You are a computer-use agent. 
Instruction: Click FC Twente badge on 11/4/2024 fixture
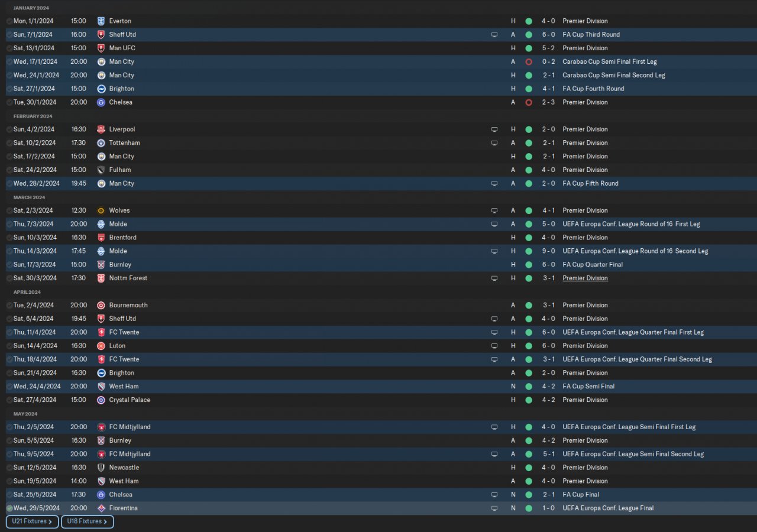(x=101, y=332)
